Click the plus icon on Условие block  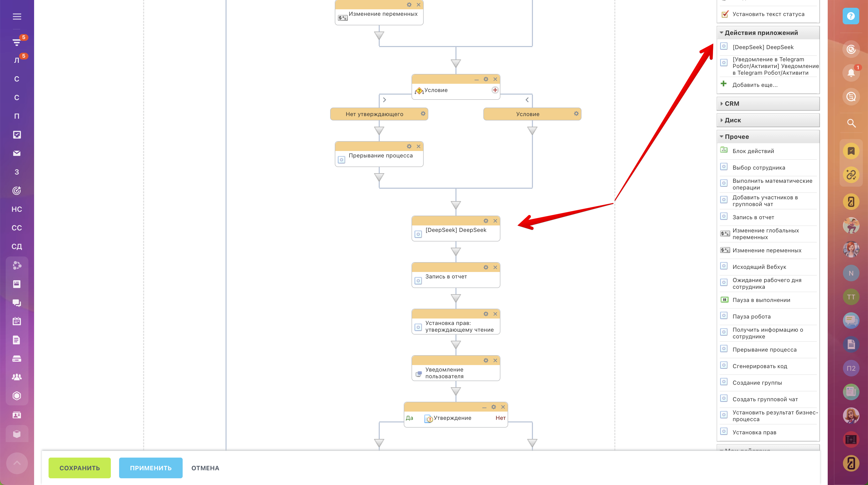[495, 90]
